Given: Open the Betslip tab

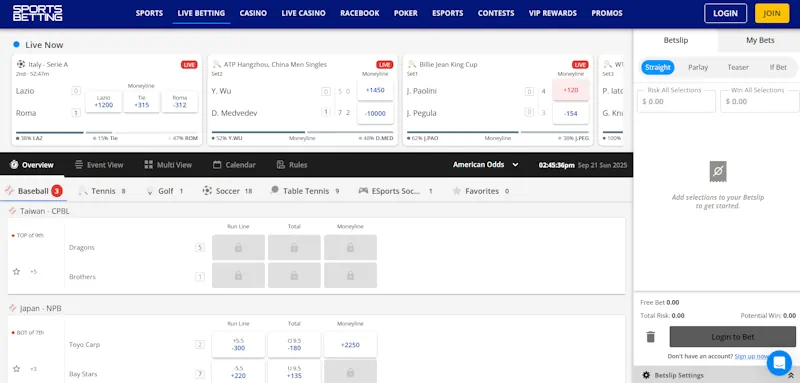Looking at the screenshot, I should coord(676,40).
